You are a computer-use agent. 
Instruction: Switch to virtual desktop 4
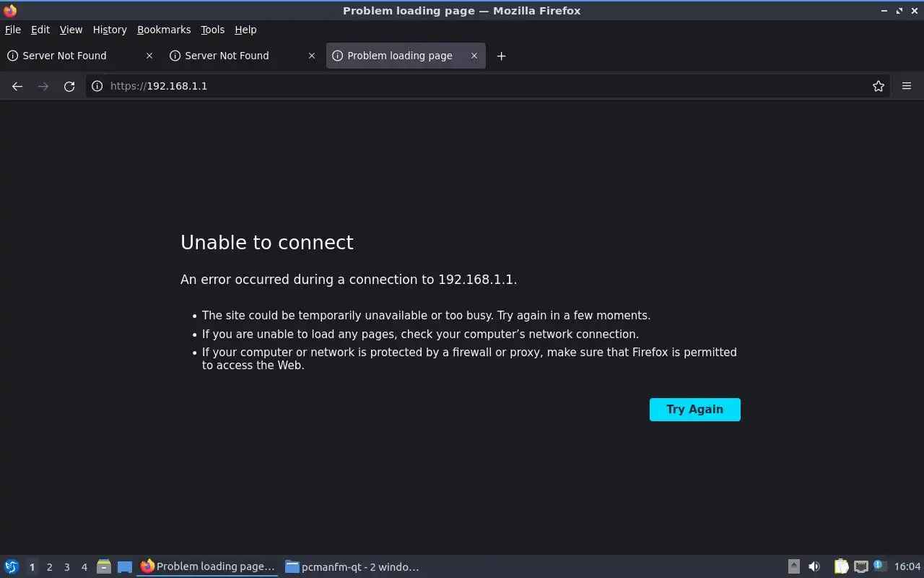84,567
